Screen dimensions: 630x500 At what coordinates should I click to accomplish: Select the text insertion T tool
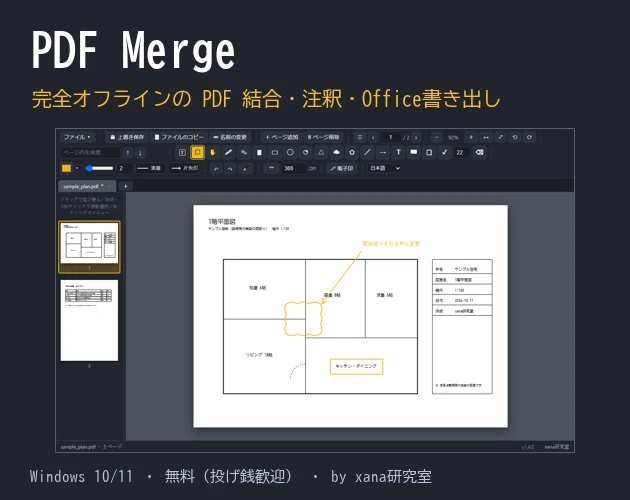(398, 152)
